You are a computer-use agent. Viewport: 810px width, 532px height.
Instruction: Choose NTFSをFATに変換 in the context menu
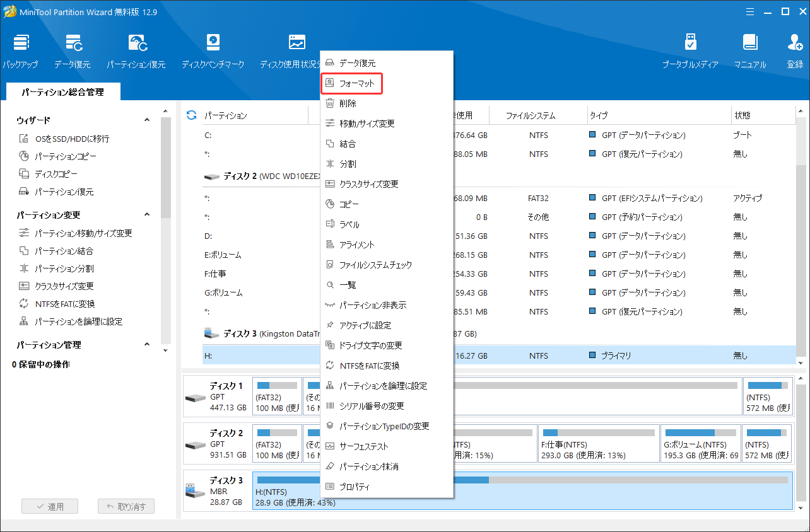pos(386,366)
